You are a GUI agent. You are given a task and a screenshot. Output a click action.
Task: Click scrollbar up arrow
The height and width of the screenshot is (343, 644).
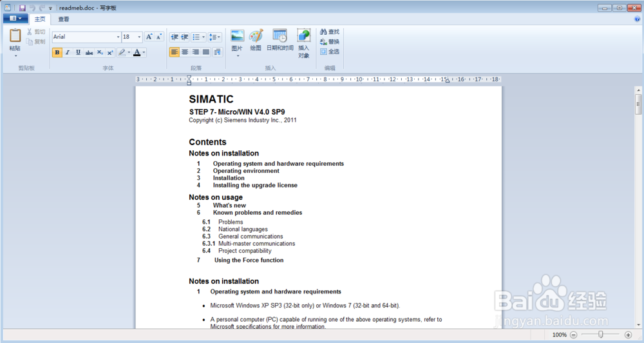click(638, 90)
